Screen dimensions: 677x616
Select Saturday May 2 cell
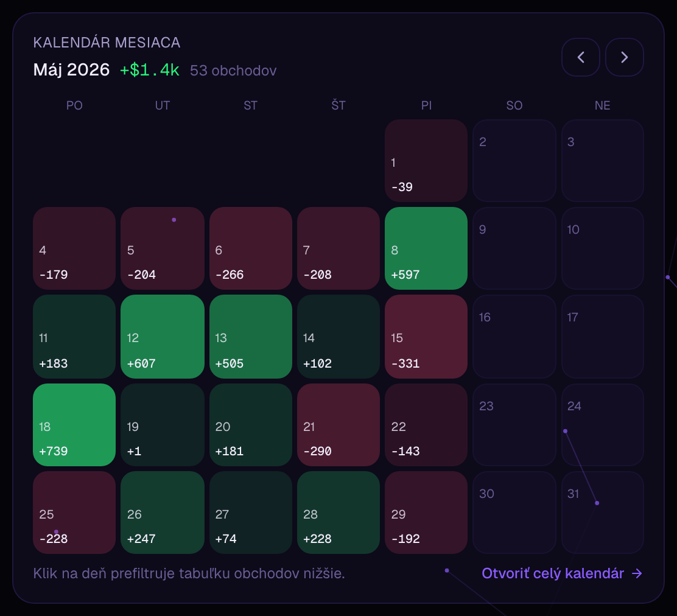514,161
